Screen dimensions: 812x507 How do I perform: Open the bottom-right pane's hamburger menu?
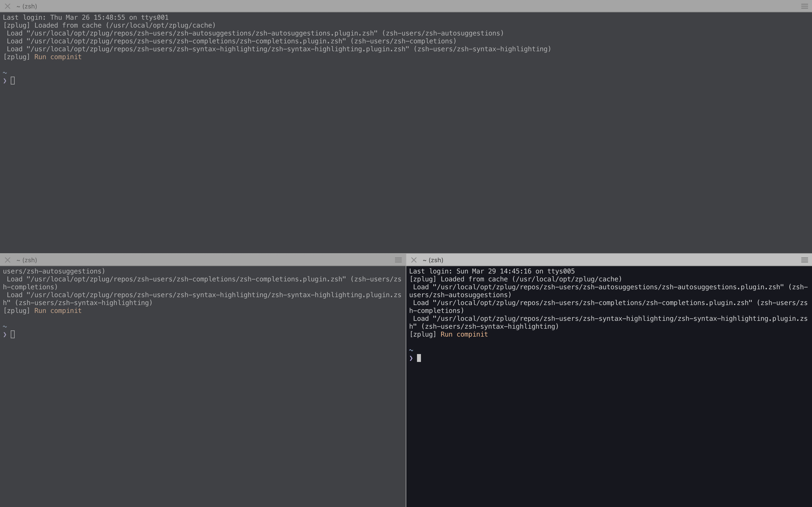pos(804,260)
